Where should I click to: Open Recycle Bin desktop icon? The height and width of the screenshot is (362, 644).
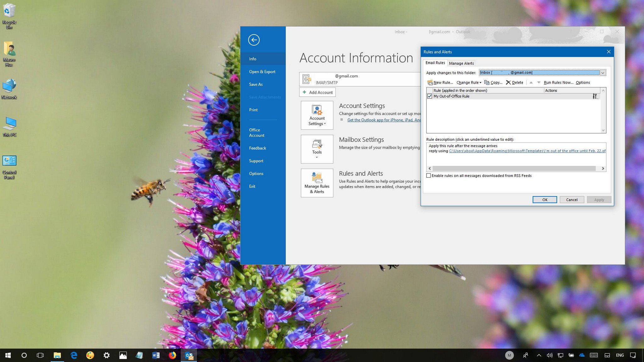(9, 16)
